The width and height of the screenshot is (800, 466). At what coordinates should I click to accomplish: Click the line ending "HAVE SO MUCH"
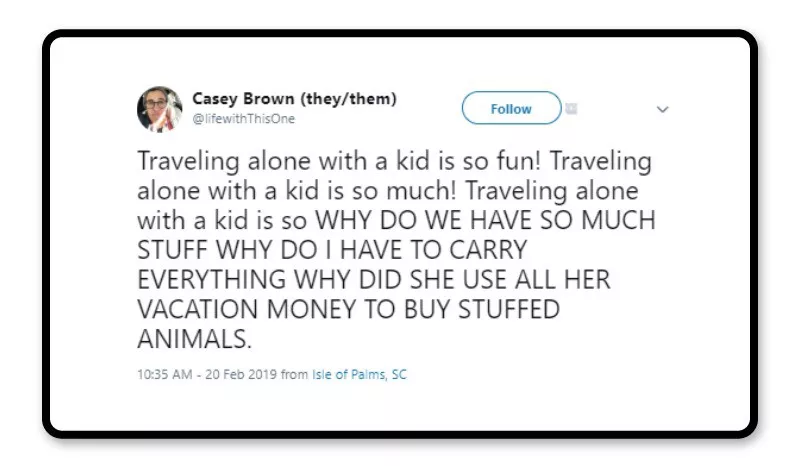[x=395, y=220]
